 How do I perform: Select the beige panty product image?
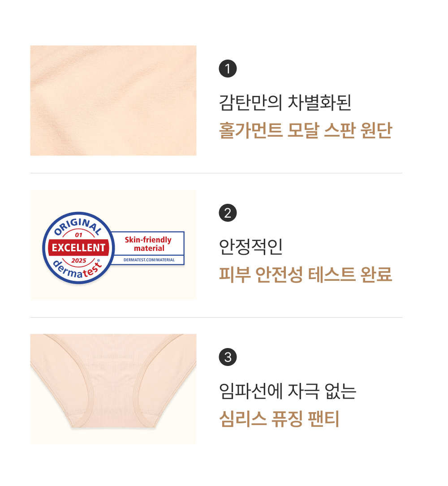tap(113, 389)
